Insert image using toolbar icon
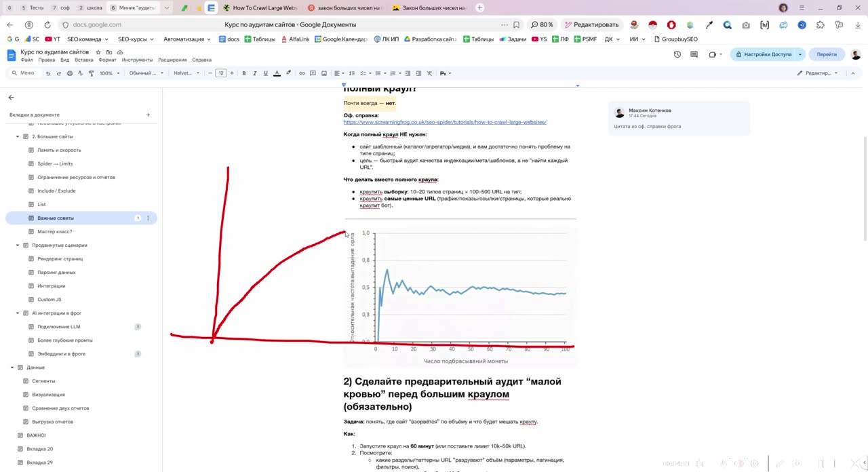The image size is (868, 472). [323, 73]
